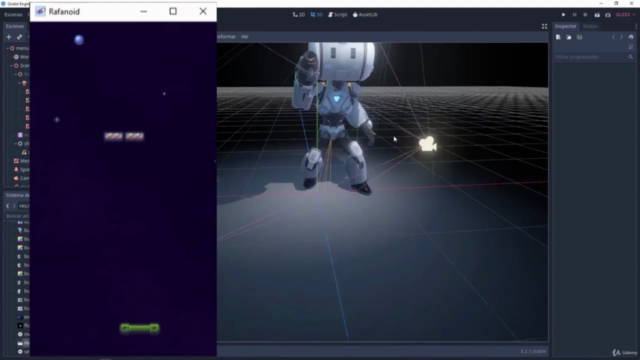Pause the running scene
Screen dimensions: 640x360
[574, 15]
